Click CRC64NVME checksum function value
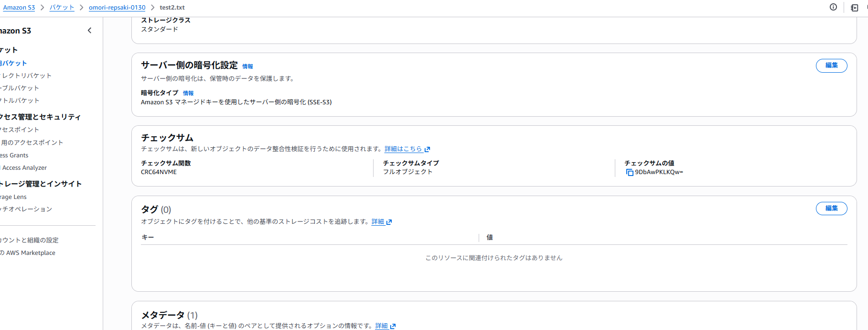This screenshot has height=330, width=868. tap(159, 172)
